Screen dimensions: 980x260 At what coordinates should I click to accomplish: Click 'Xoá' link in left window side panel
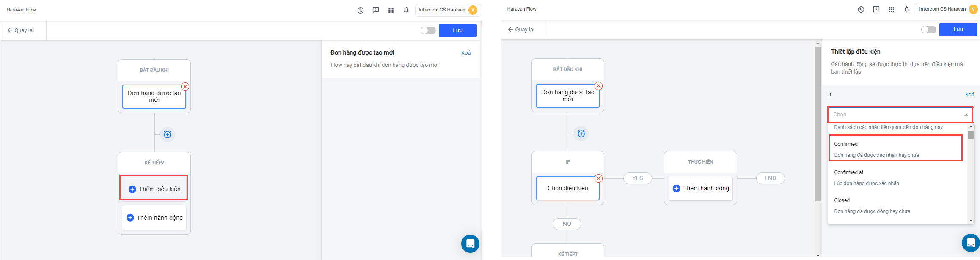point(466,53)
